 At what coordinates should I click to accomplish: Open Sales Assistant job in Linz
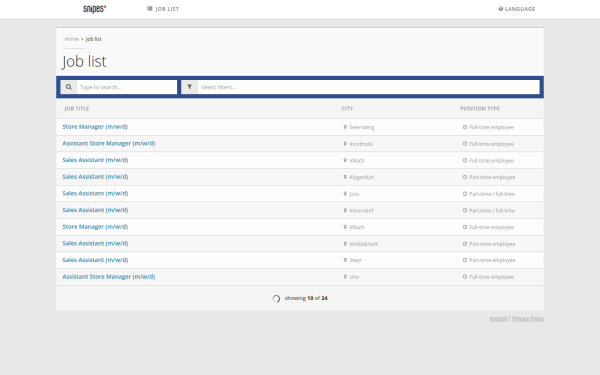pos(95,193)
